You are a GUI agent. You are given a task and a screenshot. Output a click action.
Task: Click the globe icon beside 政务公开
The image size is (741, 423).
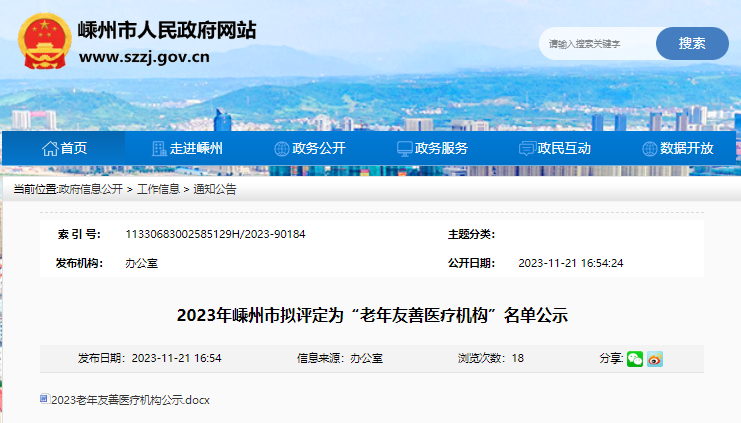coord(281,149)
